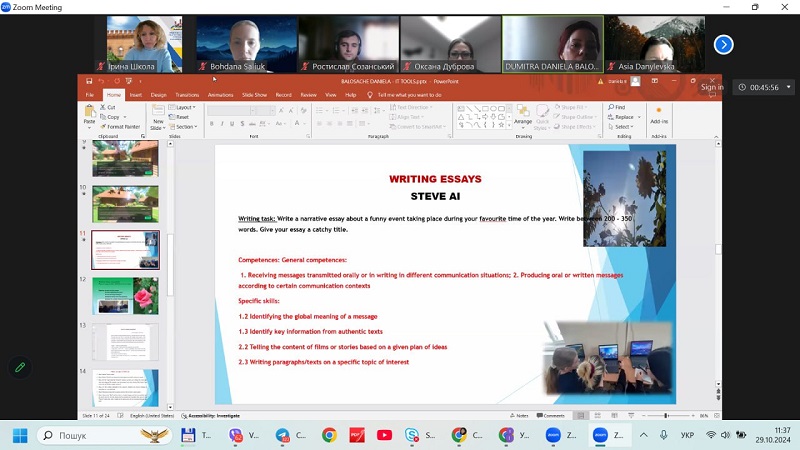Screen dimensions: 800x450
Task: Open YouTube app from the taskbar
Action: [x=384, y=435]
